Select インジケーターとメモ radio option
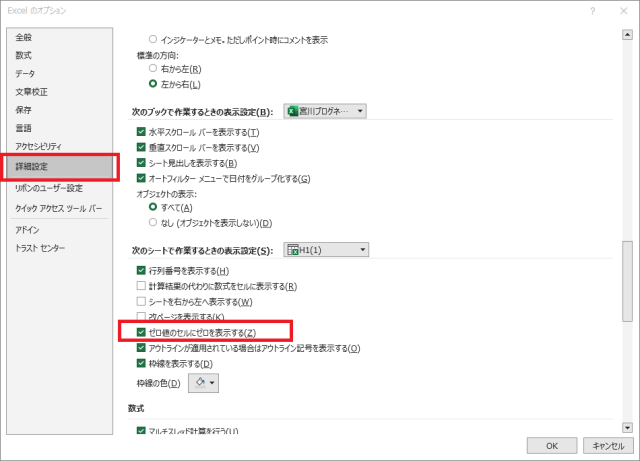This screenshot has height=461, width=640. point(153,39)
